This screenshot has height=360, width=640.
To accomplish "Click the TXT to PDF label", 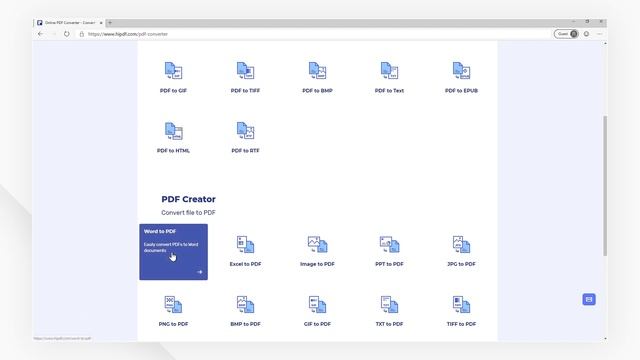I will point(389,324).
